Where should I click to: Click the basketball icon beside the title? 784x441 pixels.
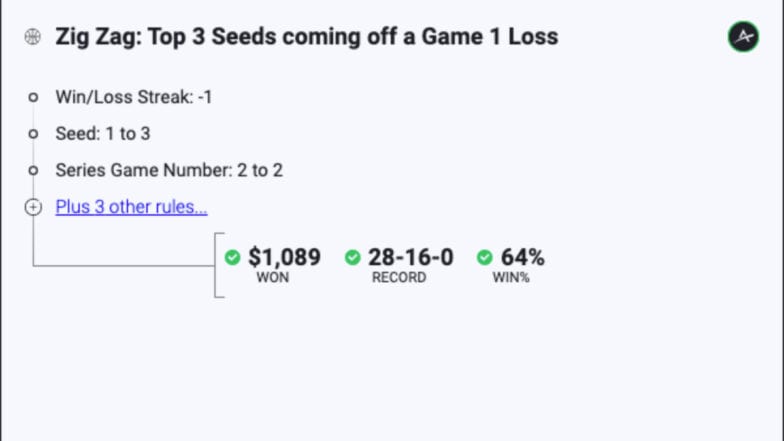[32, 36]
